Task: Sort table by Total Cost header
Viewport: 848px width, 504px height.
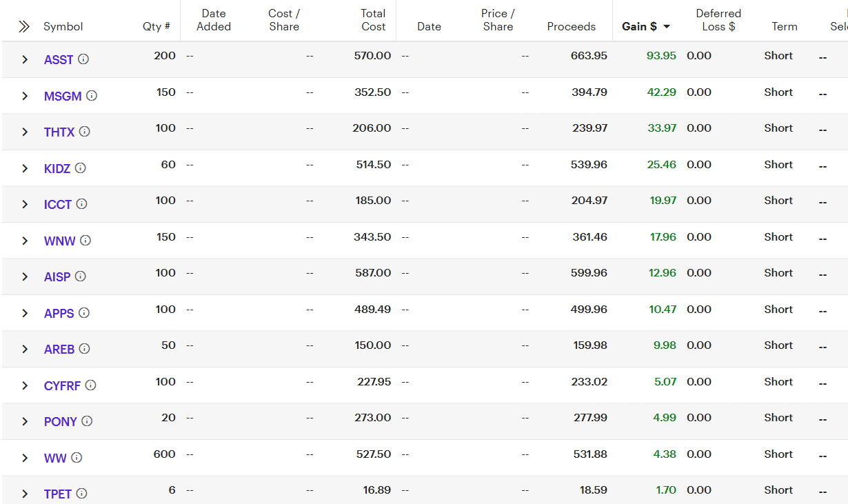Action: point(373,20)
